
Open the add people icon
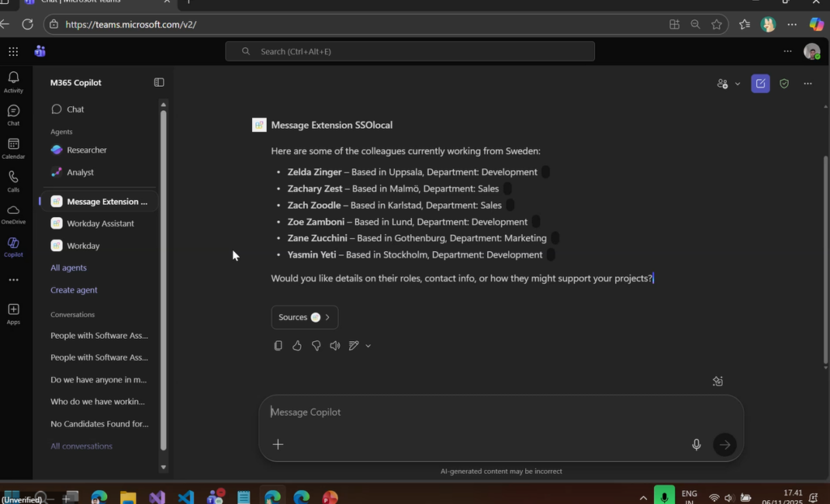pos(722,83)
